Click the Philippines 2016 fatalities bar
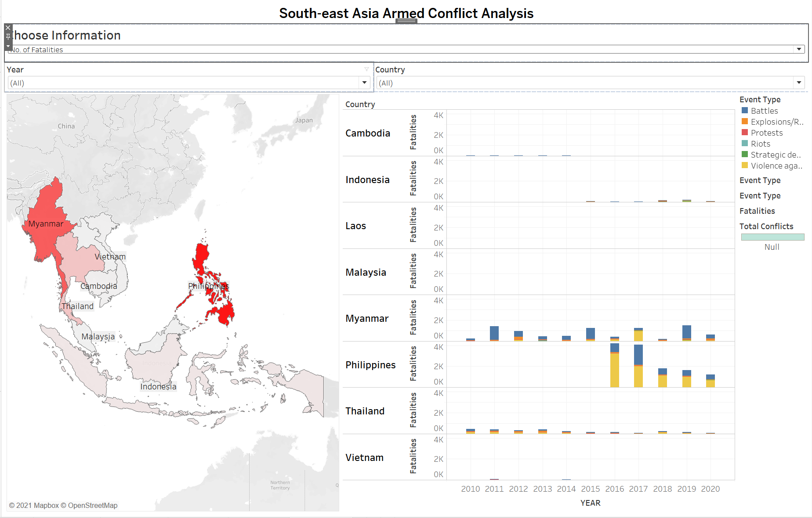 [x=614, y=369]
